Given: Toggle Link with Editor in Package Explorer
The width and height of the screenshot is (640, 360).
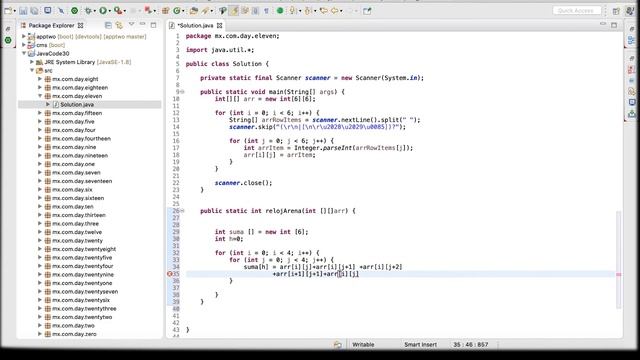Looking at the screenshot, I should click(119, 25).
